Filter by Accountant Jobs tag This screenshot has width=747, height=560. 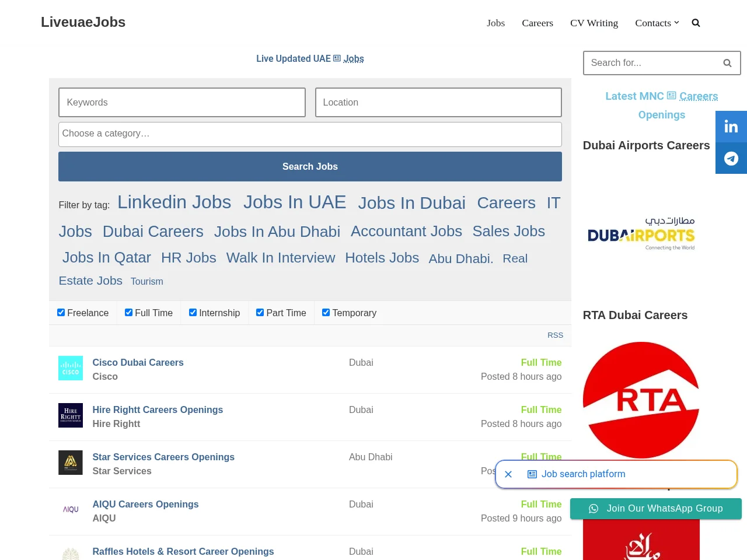(406, 232)
